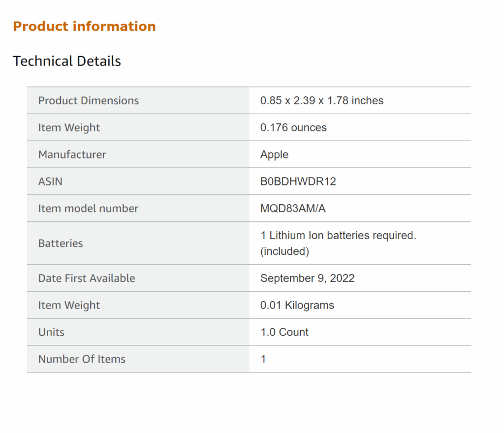This screenshot has width=504, height=433.
Task: Click the 0.85 x 2.39 x 1.78 inches value
Action: (322, 101)
